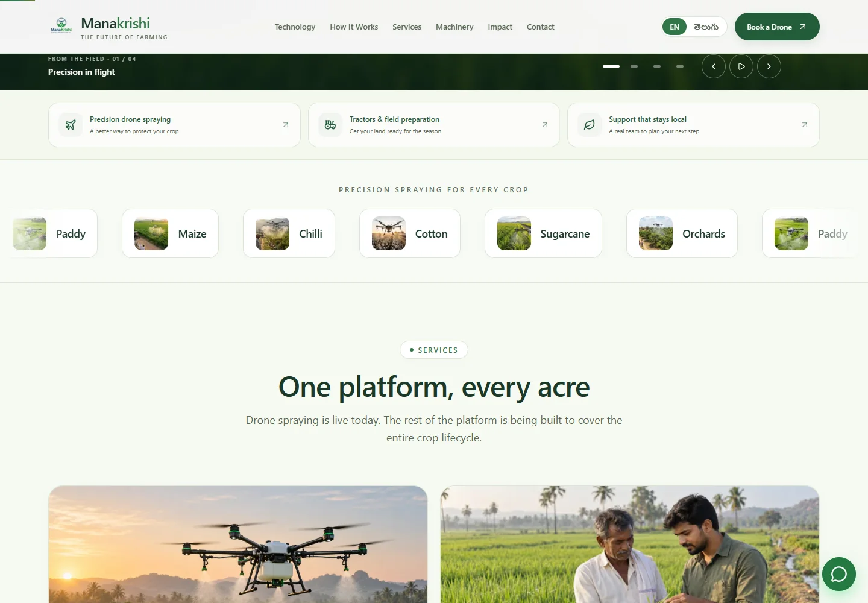Image resolution: width=868 pixels, height=603 pixels.
Task: Open the Contact nav link
Action: point(540,27)
